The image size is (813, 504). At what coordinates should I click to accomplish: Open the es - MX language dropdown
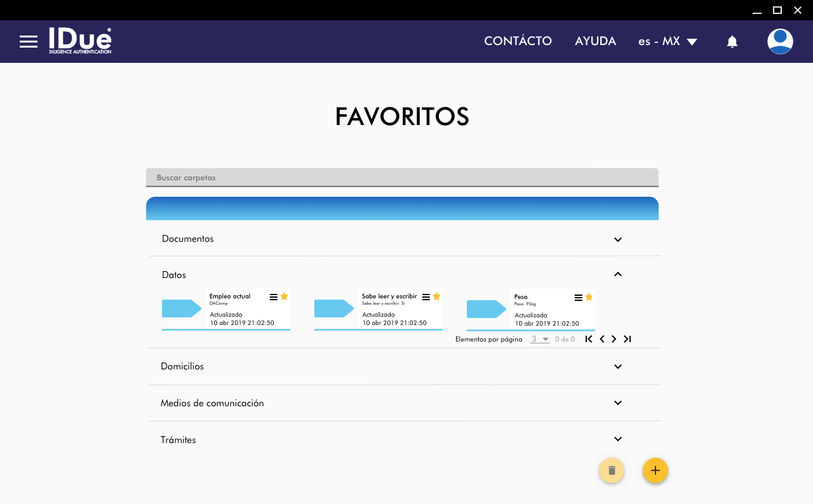pyautogui.click(x=668, y=41)
